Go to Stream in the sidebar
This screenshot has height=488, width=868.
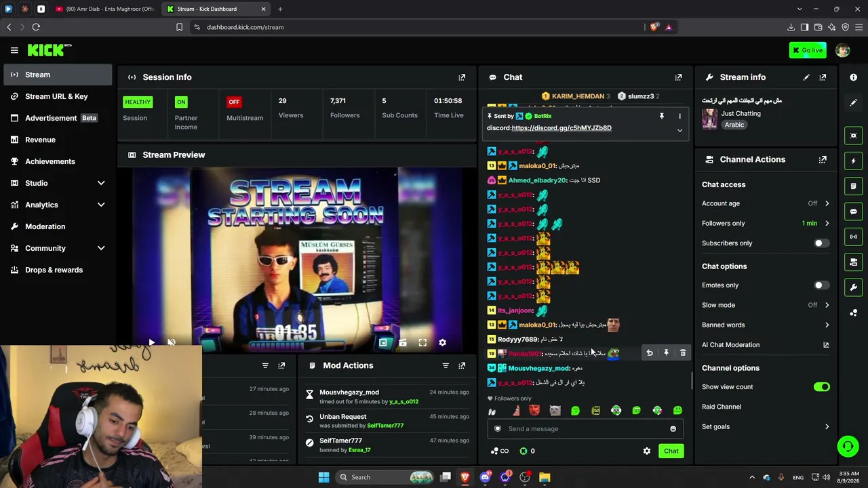point(58,75)
